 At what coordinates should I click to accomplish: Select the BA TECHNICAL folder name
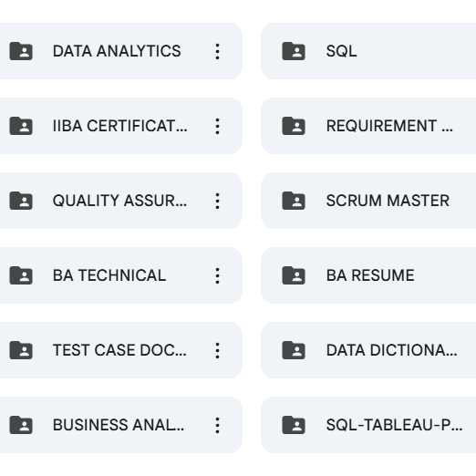[x=109, y=275]
